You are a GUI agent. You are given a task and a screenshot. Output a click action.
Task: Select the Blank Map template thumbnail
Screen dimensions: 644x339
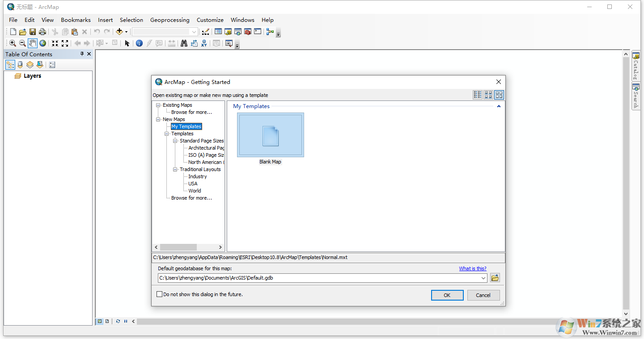click(x=270, y=134)
